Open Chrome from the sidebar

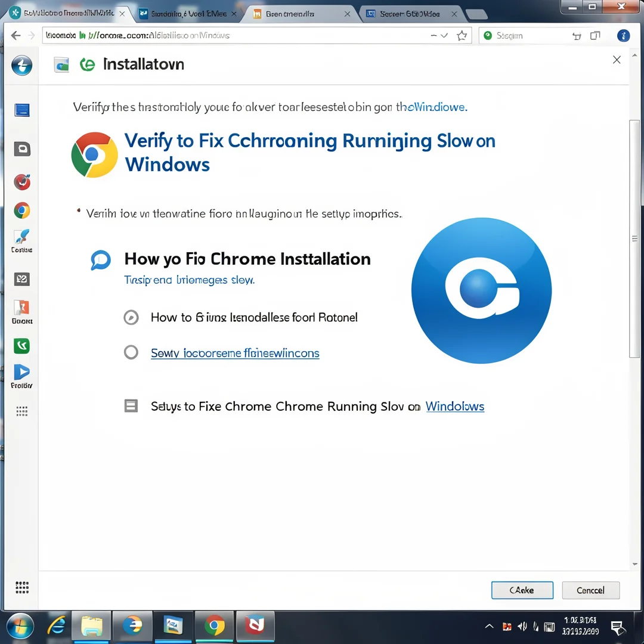coord(22,210)
